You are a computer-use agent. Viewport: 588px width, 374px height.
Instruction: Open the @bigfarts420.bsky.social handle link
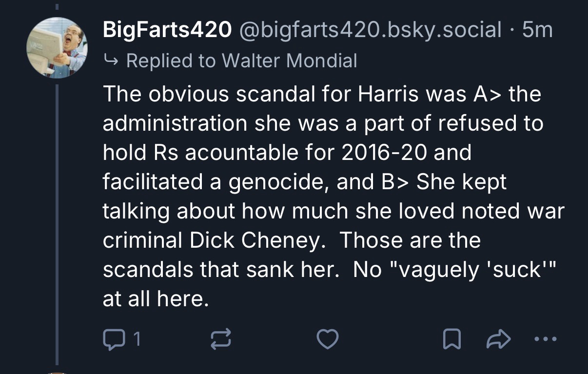point(371,30)
